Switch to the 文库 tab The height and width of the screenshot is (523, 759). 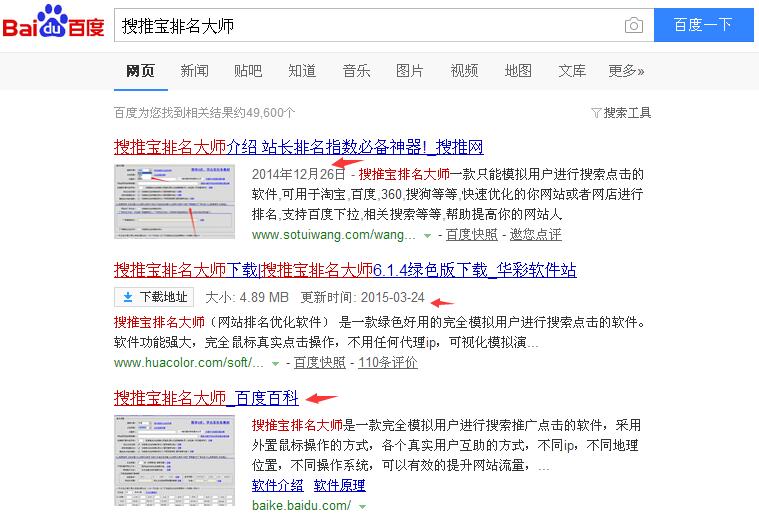(x=572, y=71)
